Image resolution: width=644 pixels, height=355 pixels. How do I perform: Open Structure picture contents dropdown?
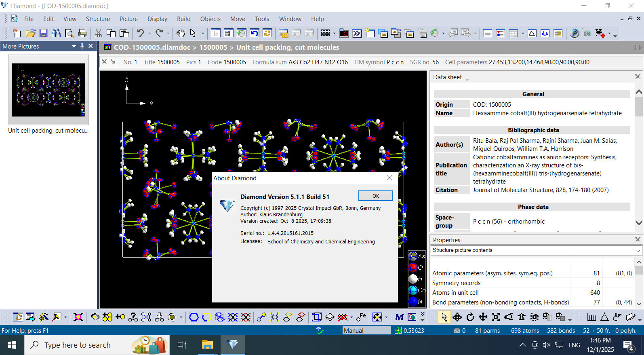(x=638, y=251)
